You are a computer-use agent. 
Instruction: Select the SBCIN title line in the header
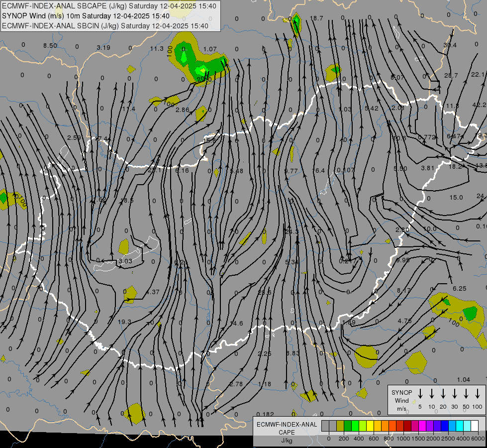[105, 26]
